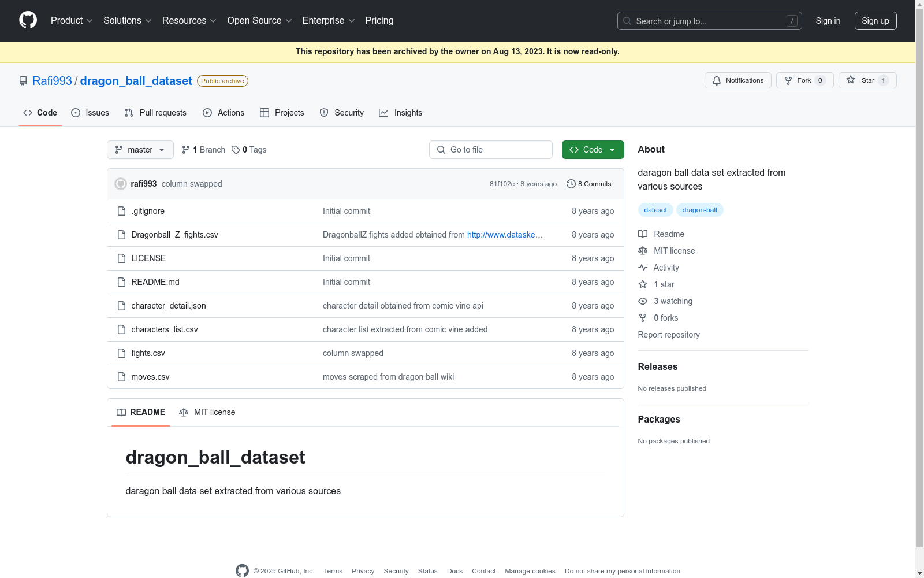Click the Sign in link
Image resolution: width=924 pixels, height=578 pixels.
tap(828, 21)
